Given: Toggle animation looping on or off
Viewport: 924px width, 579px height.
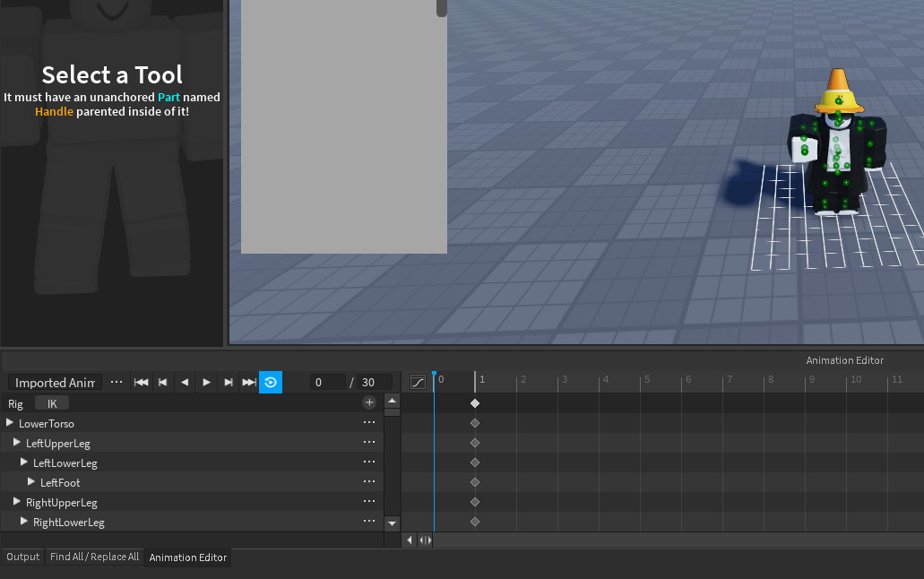Looking at the screenshot, I should tap(271, 382).
